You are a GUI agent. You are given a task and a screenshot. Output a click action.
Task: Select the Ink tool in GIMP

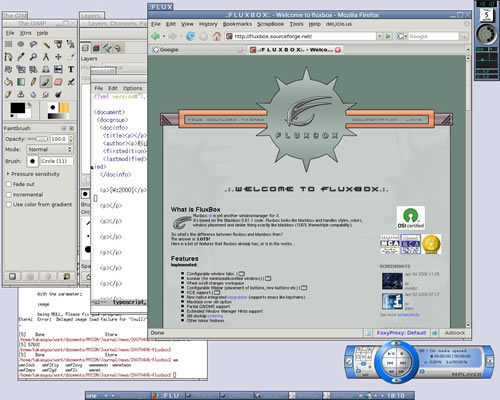click(8, 94)
